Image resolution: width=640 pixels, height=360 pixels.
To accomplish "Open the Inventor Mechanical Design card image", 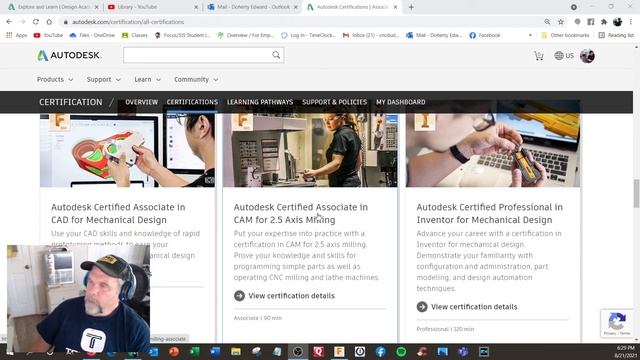I will click(x=493, y=150).
